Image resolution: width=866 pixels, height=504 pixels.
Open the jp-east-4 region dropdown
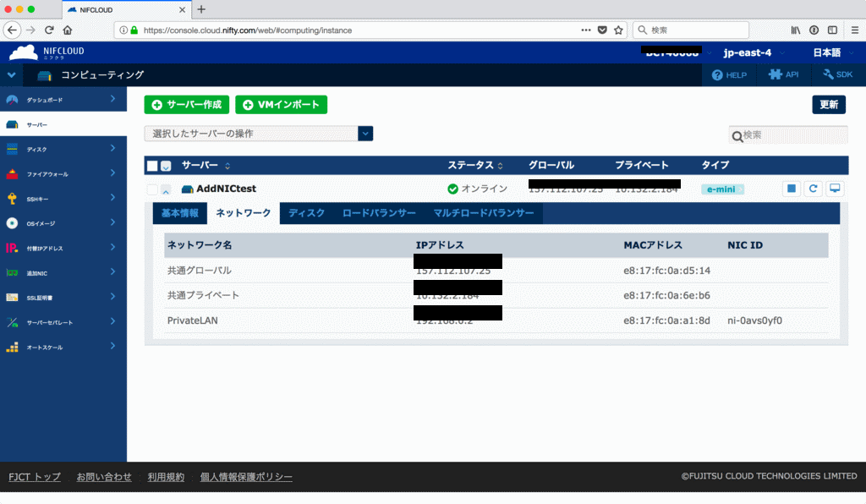[x=754, y=52]
